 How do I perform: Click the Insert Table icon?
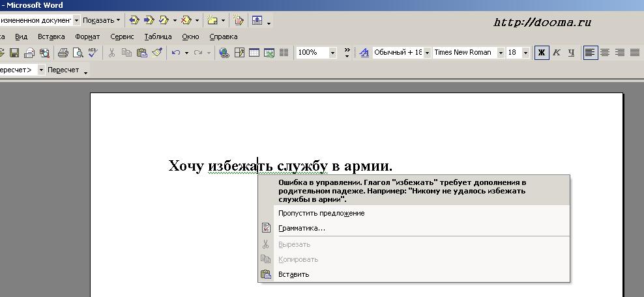coord(254,53)
